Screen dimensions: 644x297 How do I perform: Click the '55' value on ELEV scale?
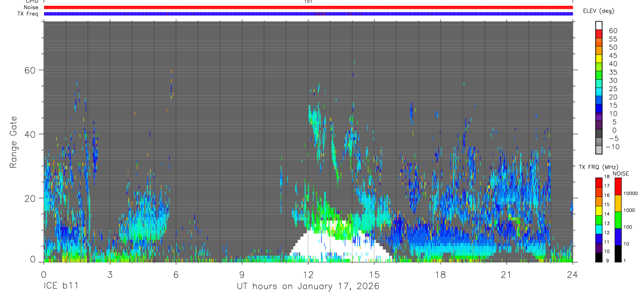(x=613, y=39)
